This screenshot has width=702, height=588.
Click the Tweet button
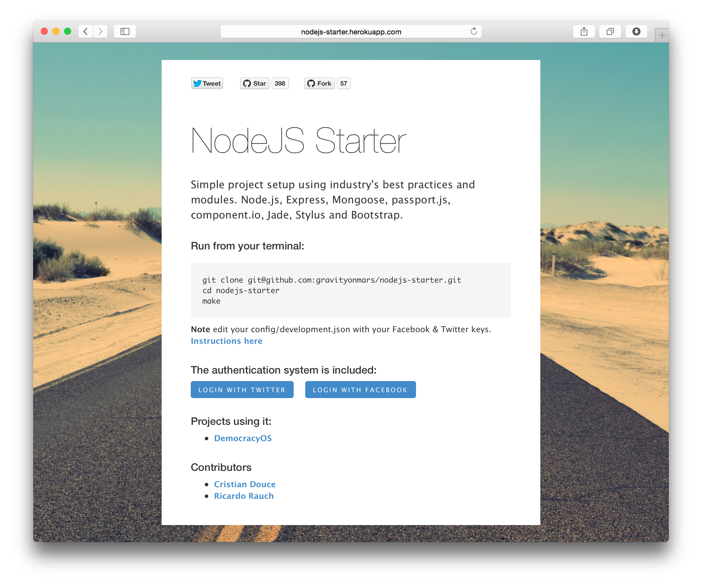207,83
